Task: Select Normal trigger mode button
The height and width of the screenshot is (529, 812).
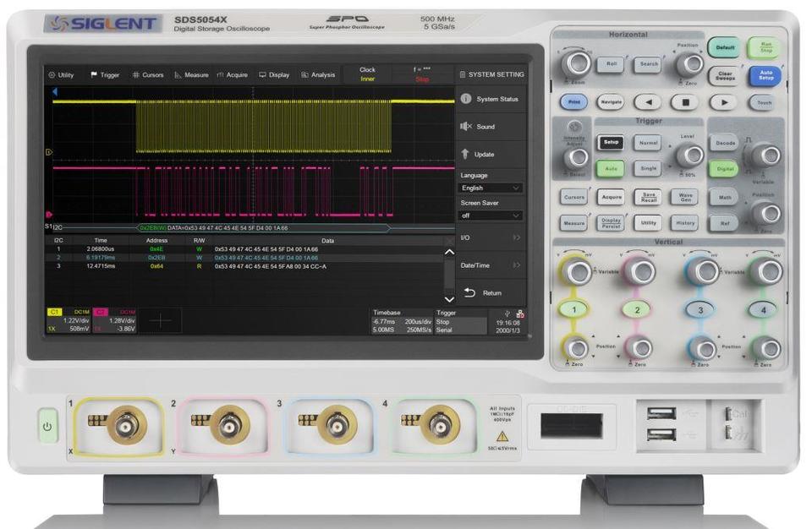Action: (x=648, y=142)
